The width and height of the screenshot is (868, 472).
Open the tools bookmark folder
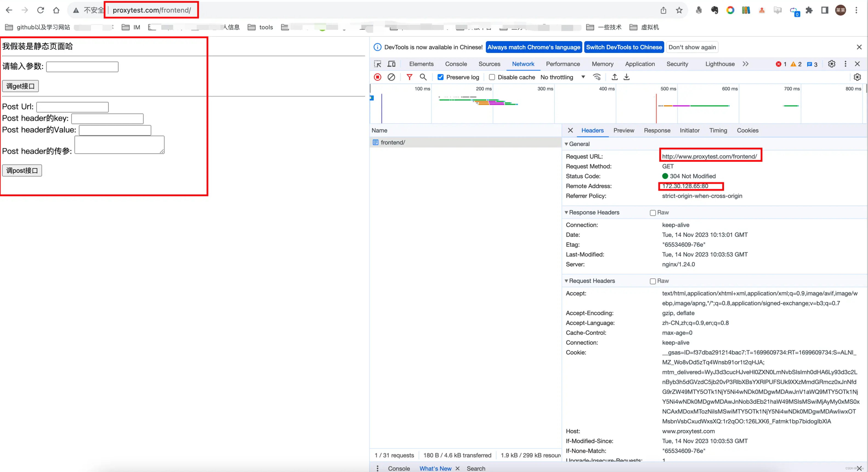(260, 27)
